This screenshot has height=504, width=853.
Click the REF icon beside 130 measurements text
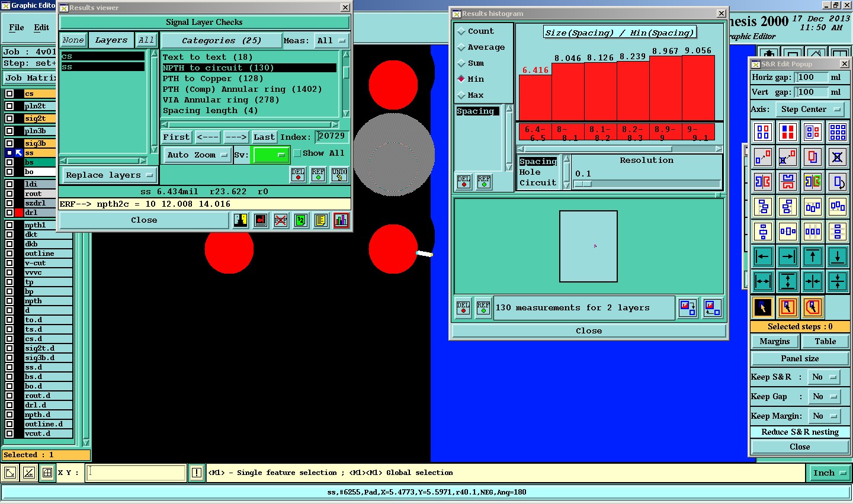coord(483,308)
